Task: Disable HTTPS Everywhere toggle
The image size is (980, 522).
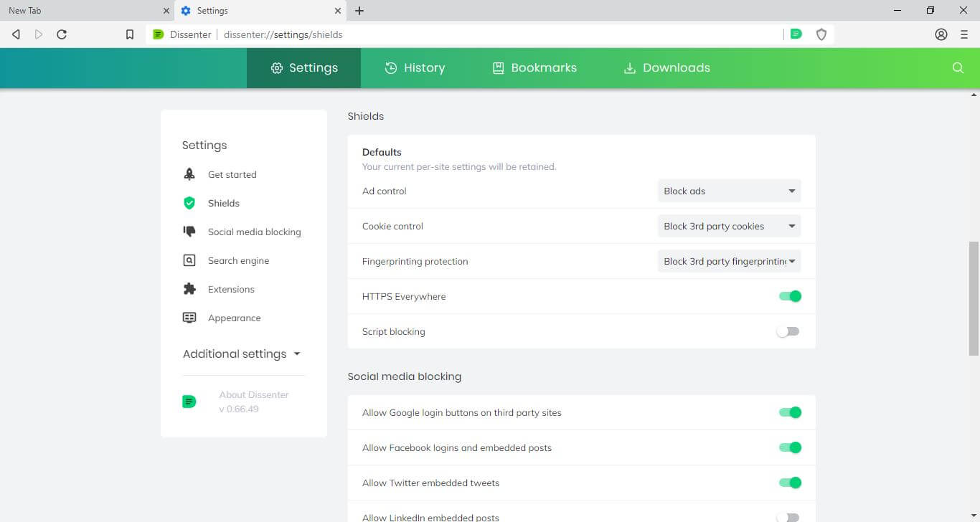Action: point(790,296)
